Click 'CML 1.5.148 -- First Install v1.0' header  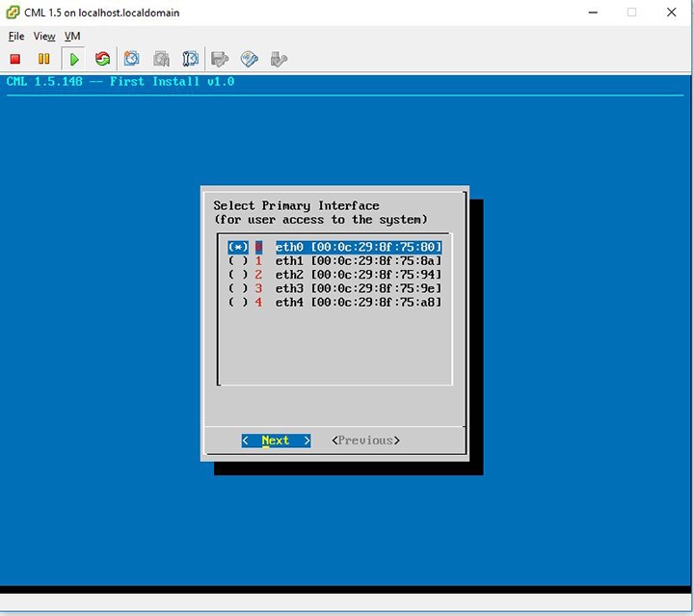120,81
